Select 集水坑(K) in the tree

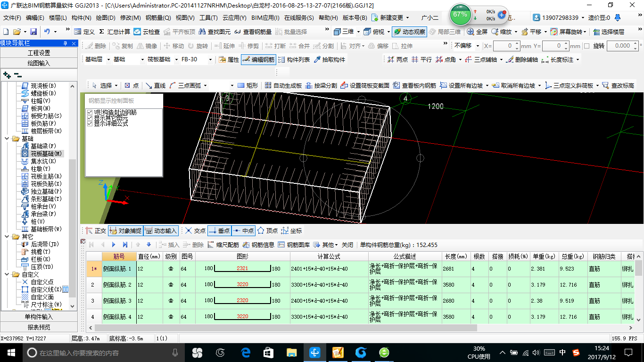pos(43,161)
